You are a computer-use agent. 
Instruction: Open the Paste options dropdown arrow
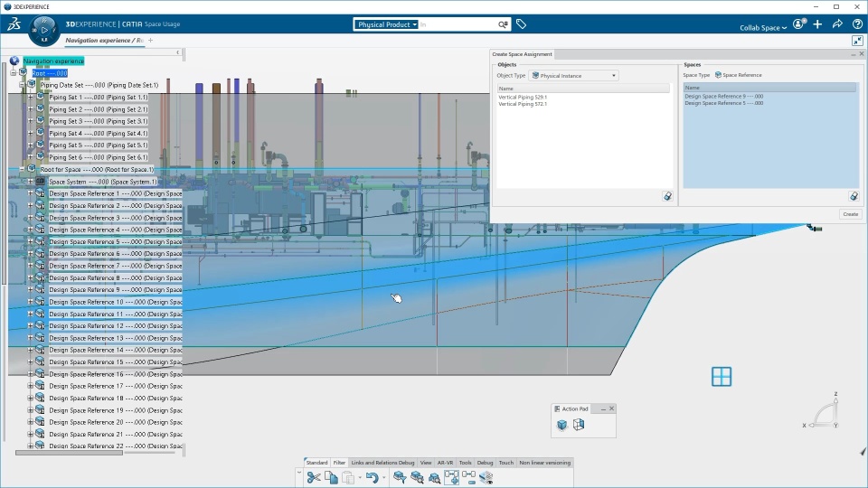pos(360,477)
